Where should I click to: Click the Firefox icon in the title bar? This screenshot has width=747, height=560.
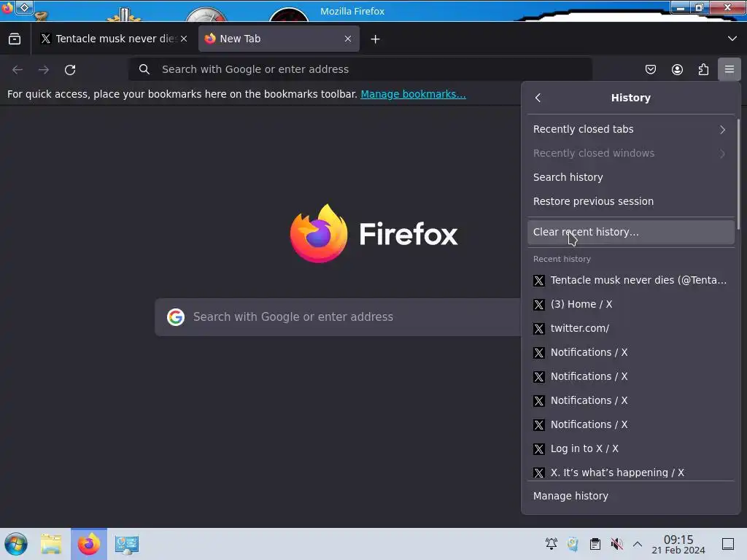point(7,8)
